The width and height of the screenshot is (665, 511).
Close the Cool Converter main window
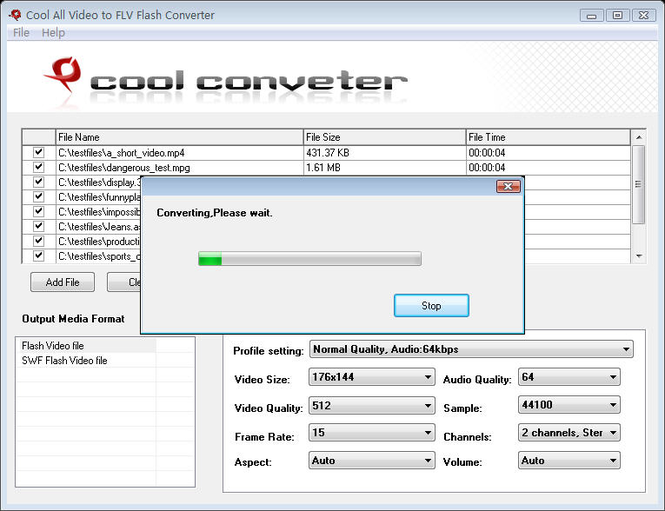[x=644, y=15]
